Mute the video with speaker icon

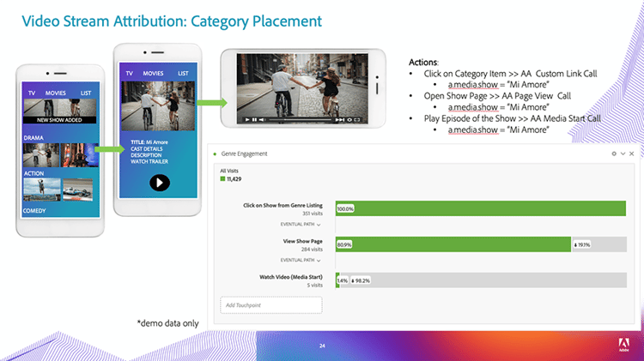point(262,120)
